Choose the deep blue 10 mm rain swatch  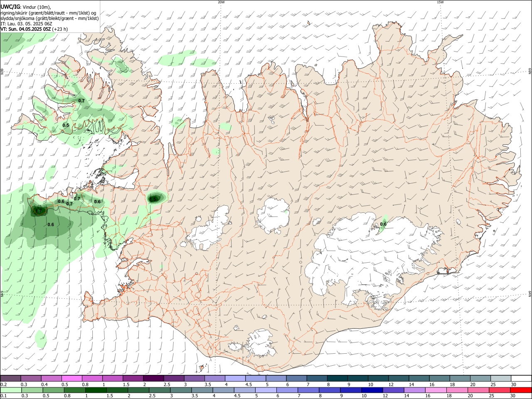point(372,390)
